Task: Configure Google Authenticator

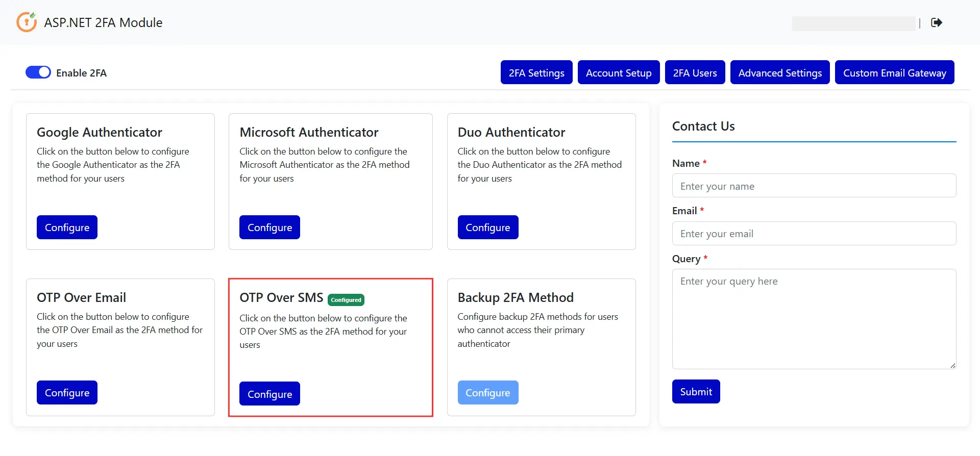Action: point(67,227)
